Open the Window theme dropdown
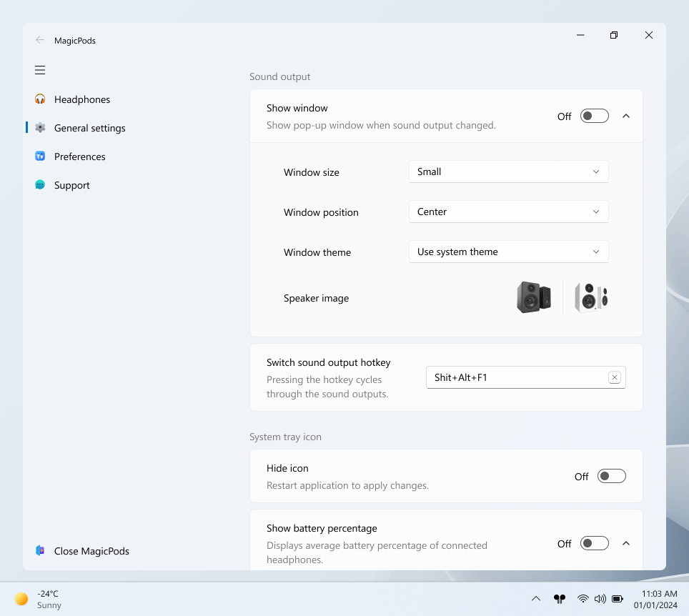Image resolution: width=689 pixels, height=616 pixels. coord(508,252)
